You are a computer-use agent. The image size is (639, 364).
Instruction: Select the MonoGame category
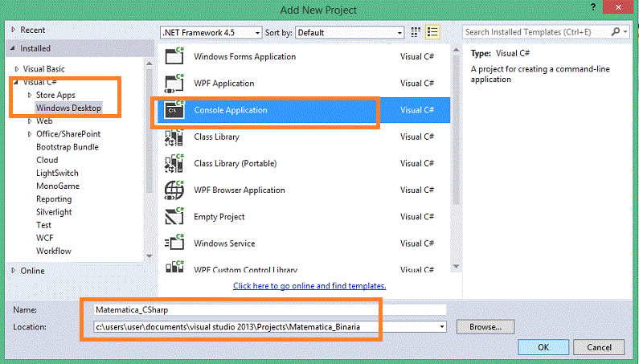coord(58,186)
